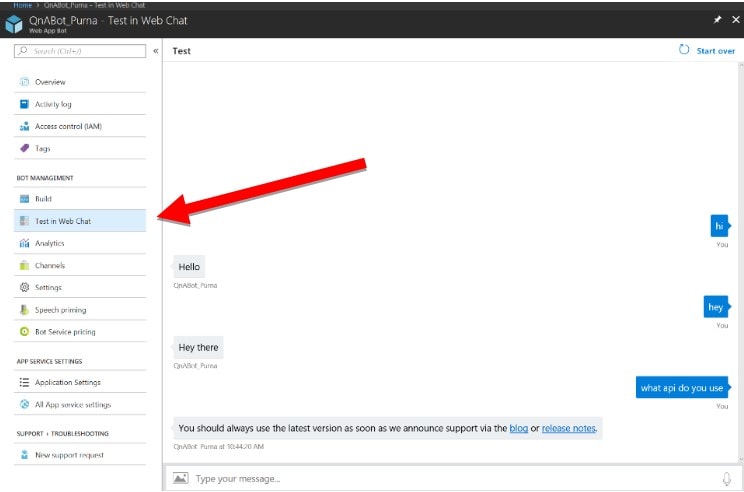Click the Speech priming icon
The height and width of the screenshot is (492, 744).
pos(24,310)
